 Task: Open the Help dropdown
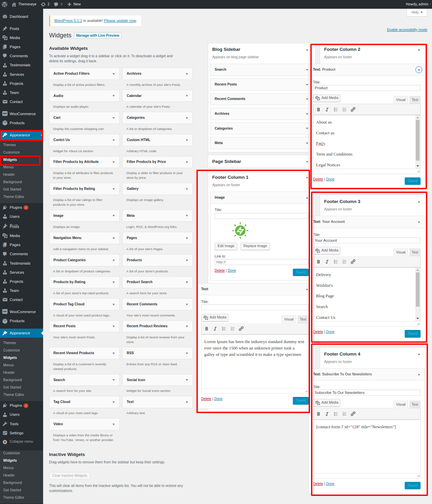(417, 12)
